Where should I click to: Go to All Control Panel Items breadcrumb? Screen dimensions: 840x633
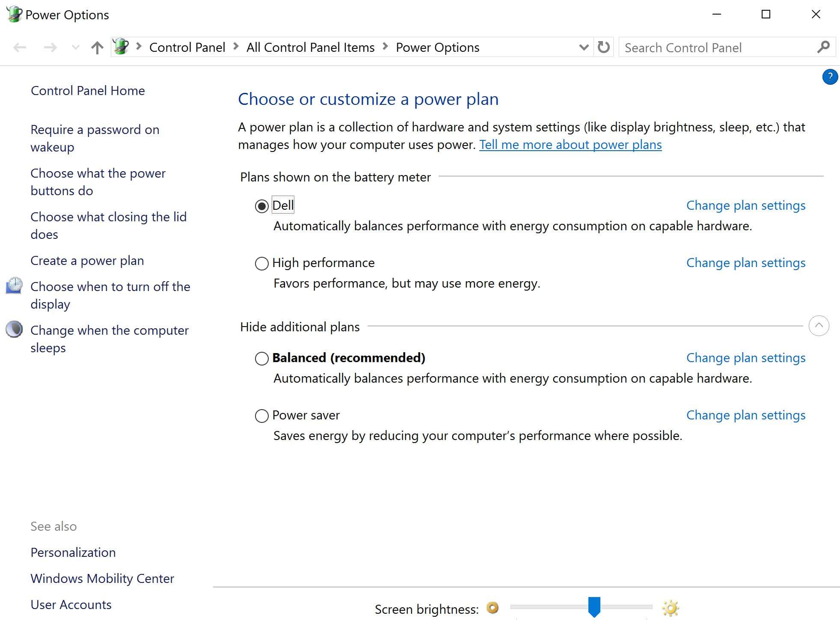(310, 48)
